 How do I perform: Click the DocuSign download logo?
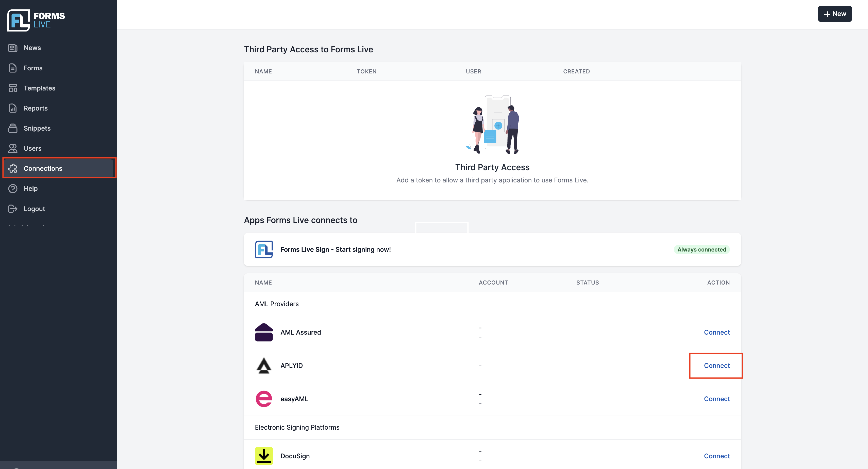coord(264,456)
